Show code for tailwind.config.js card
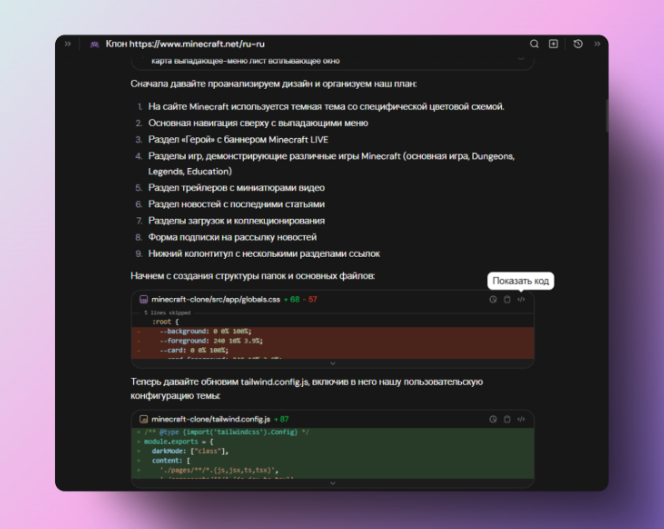 pos(521,419)
